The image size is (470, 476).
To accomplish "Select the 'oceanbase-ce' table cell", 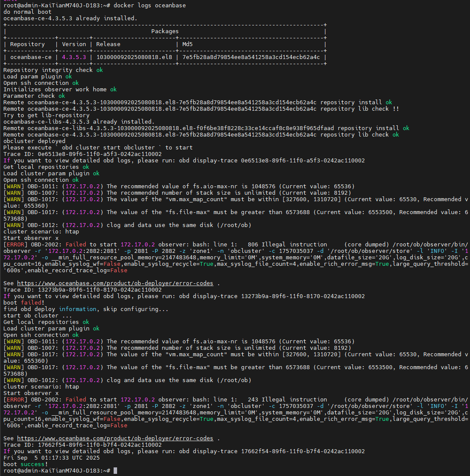I will click(31, 57).
